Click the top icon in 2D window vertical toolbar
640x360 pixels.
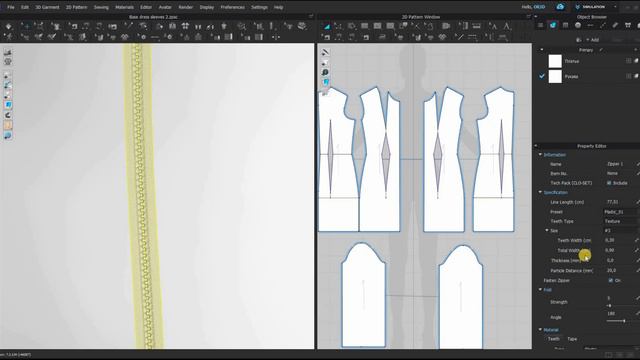tap(325, 52)
